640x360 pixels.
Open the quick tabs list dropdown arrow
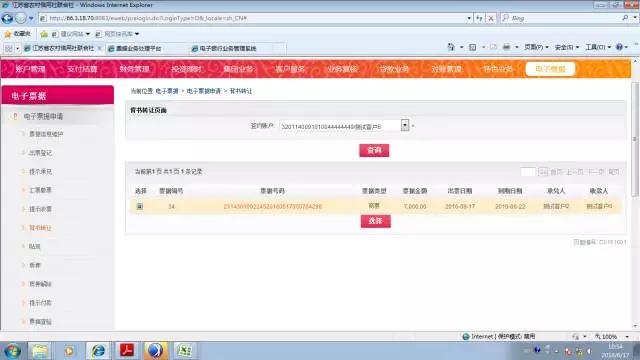(17, 49)
